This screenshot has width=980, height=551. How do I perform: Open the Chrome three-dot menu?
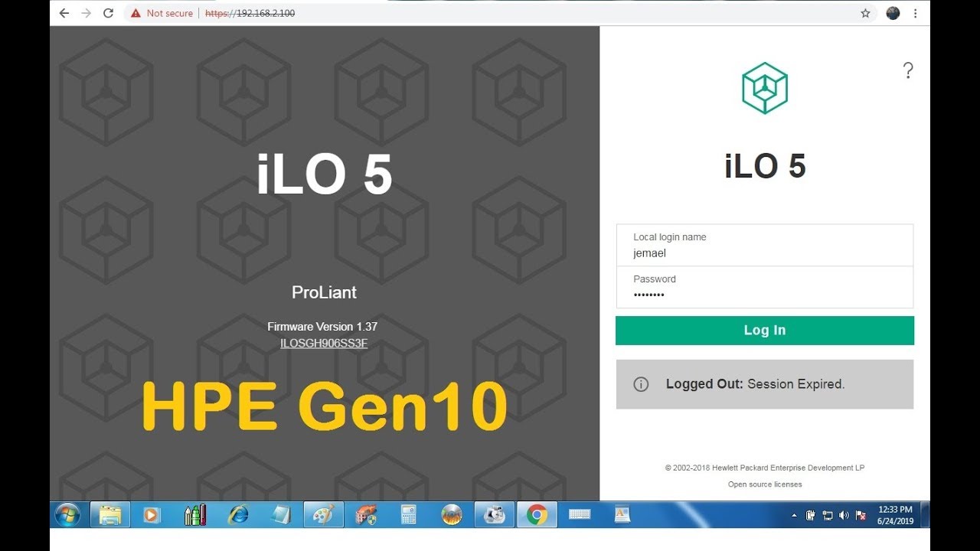915,13
